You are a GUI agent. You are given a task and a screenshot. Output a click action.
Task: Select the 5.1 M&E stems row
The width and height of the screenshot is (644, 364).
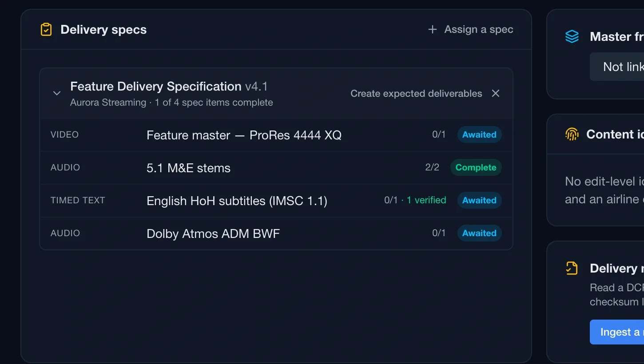click(276, 168)
